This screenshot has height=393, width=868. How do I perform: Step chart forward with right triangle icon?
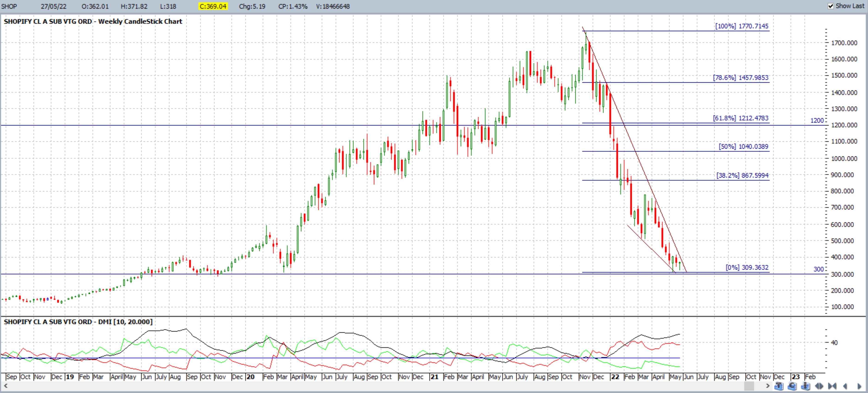click(859, 386)
